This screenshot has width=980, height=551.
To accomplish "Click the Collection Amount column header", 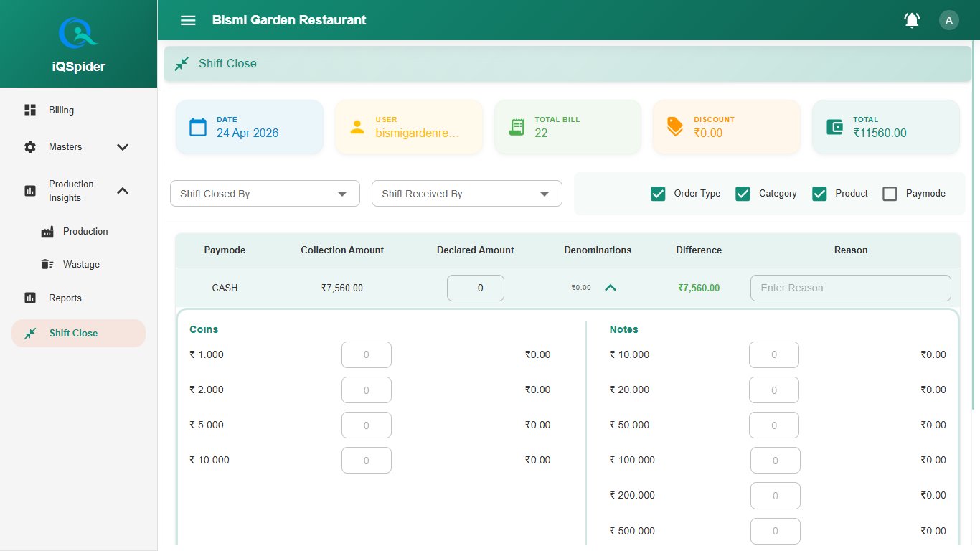I will 342,250.
